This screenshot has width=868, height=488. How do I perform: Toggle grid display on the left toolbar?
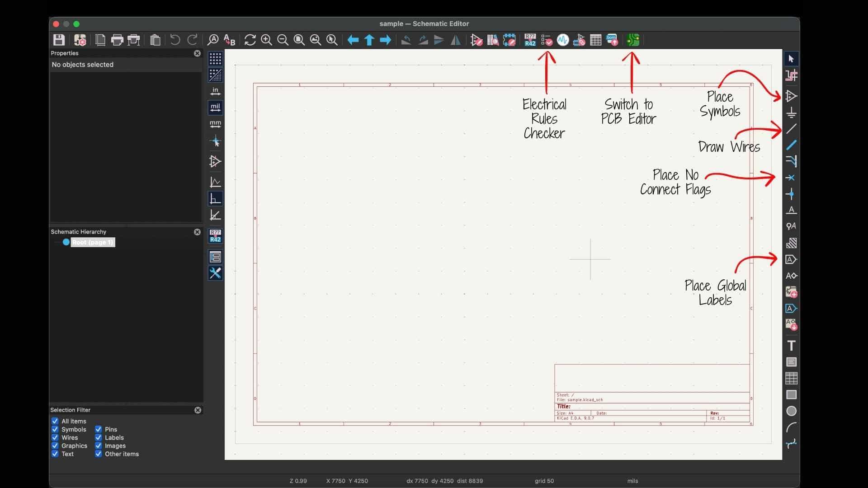215,59
